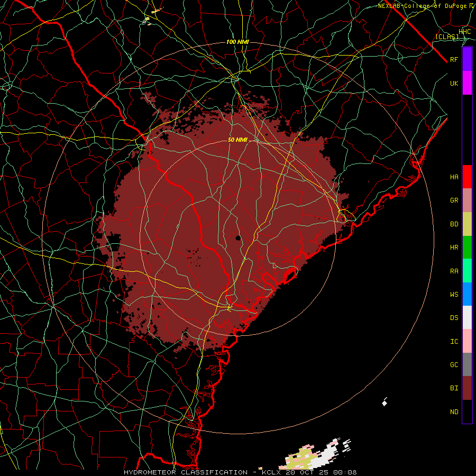
Task: Click the GR legend color swatch
Action: (467, 200)
